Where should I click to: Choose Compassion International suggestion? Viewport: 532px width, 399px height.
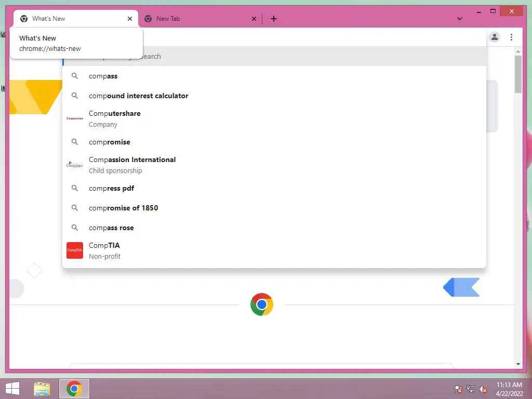click(274, 165)
